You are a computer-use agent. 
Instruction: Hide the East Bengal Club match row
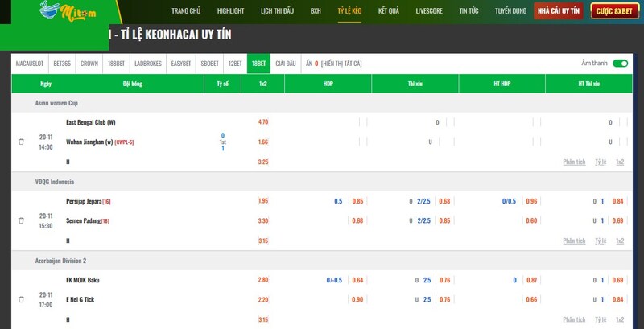pyautogui.click(x=21, y=142)
